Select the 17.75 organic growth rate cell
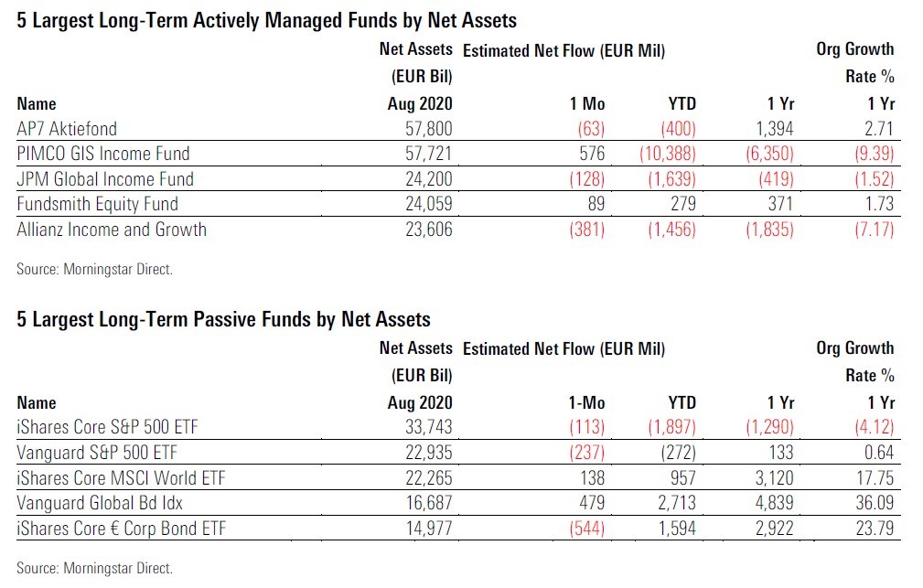 [873, 478]
